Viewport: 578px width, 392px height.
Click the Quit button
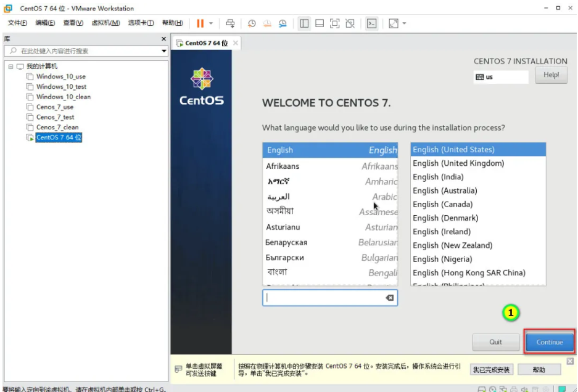tap(495, 342)
